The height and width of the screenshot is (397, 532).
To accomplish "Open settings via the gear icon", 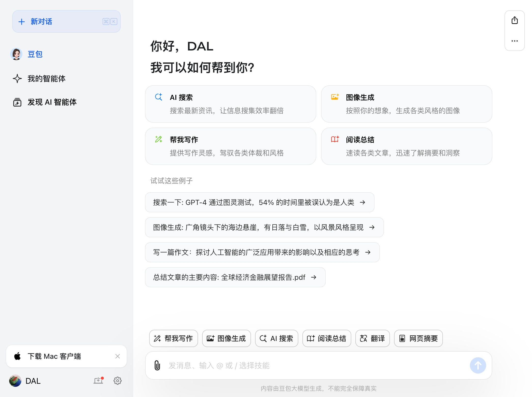I will coord(117,381).
